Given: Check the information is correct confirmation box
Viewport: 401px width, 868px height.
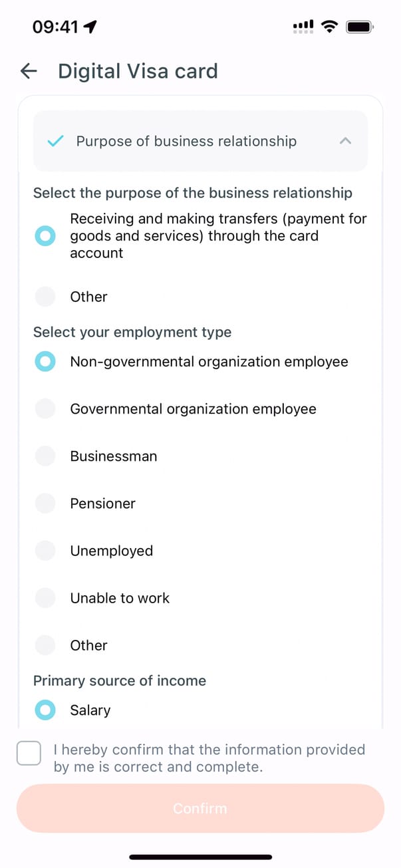Looking at the screenshot, I should pyautogui.click(x=29, y=754).
